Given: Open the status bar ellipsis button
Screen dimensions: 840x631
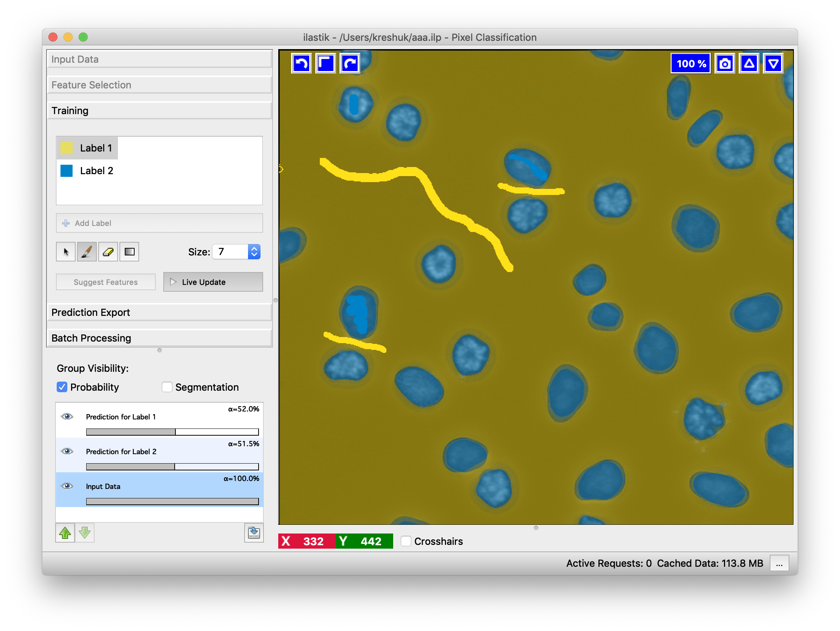Looking at the screenshot, I should click(x=779, y=563).
